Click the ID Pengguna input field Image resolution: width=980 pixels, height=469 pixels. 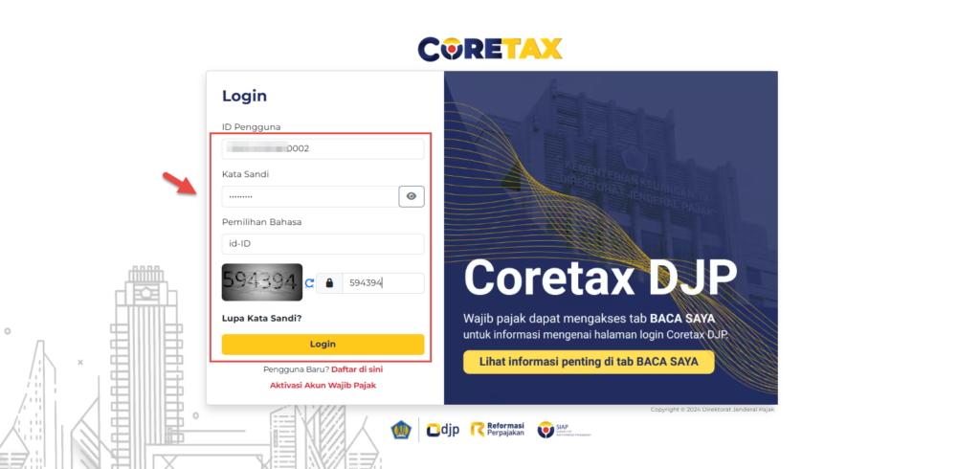tap(323, 148)
